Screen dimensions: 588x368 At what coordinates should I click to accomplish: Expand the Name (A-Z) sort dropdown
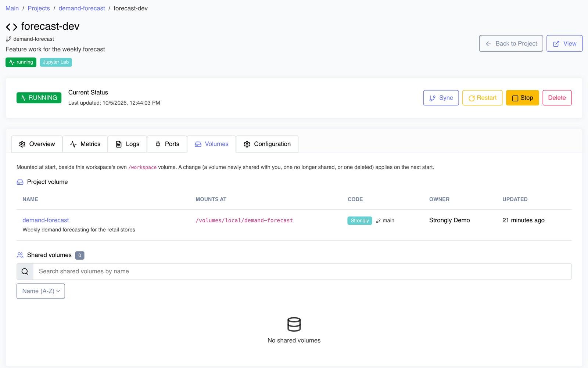[x=41, y=291]
